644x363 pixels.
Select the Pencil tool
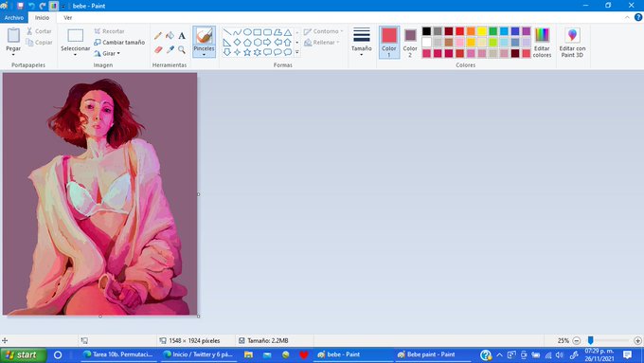click(x=158, y=36)
